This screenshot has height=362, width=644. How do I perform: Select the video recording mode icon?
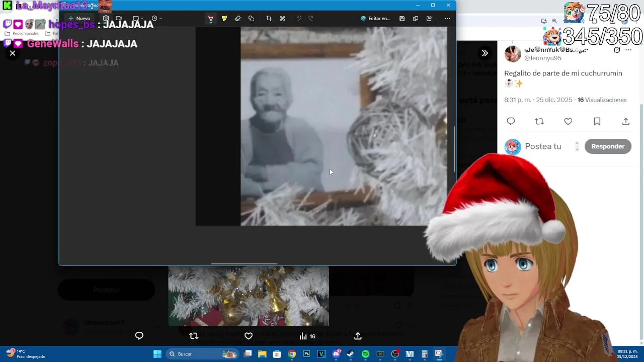119,19
